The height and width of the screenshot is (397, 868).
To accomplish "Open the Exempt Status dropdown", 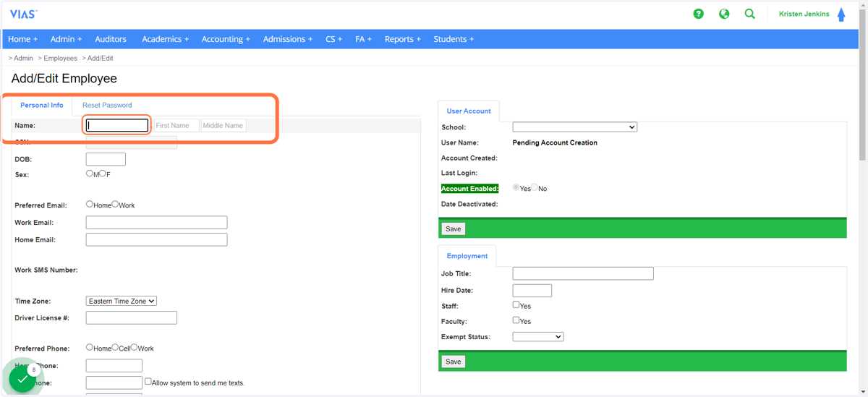I will 538,337.
